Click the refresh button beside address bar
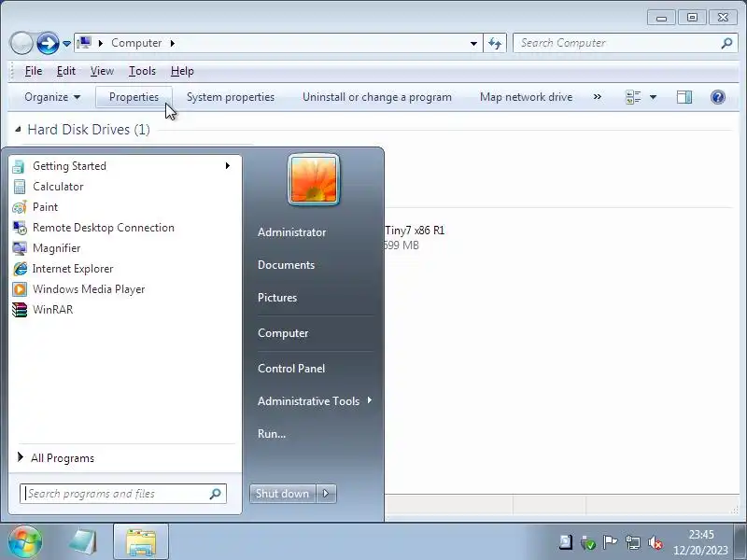Viewport: 747px width, 560px height. (x=495, y=43)
